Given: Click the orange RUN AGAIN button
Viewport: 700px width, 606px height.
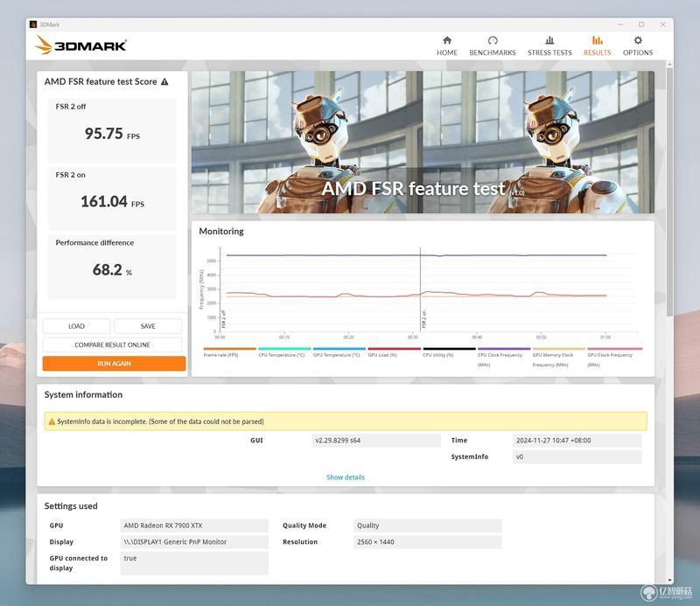Looking at the screenshot, I should pyautogui.click(x=114, y=364).
